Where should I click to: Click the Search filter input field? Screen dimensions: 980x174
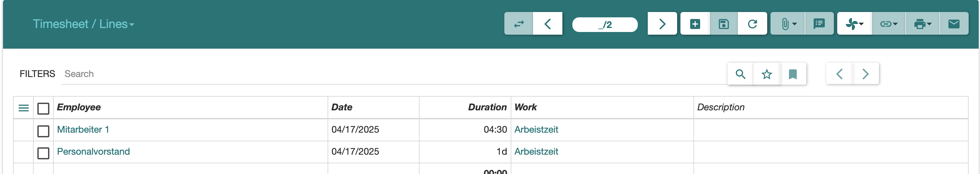point(394,74)
